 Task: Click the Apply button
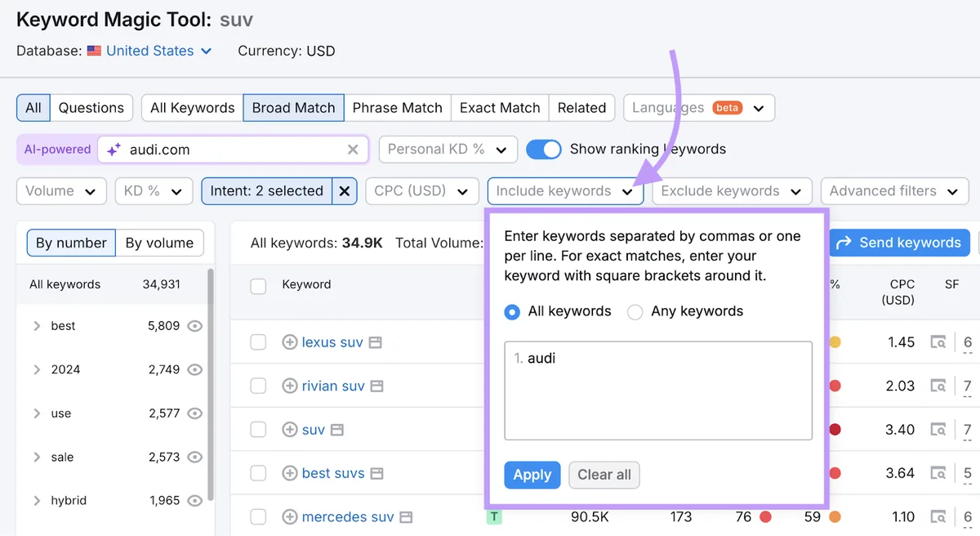(532, 475)
